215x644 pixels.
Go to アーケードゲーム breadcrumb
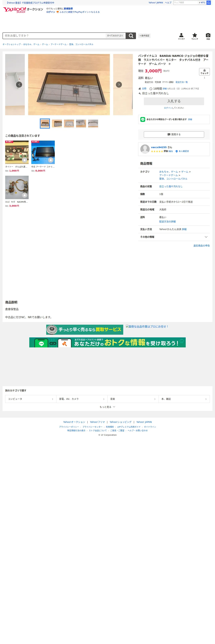[x=59, y=44]
